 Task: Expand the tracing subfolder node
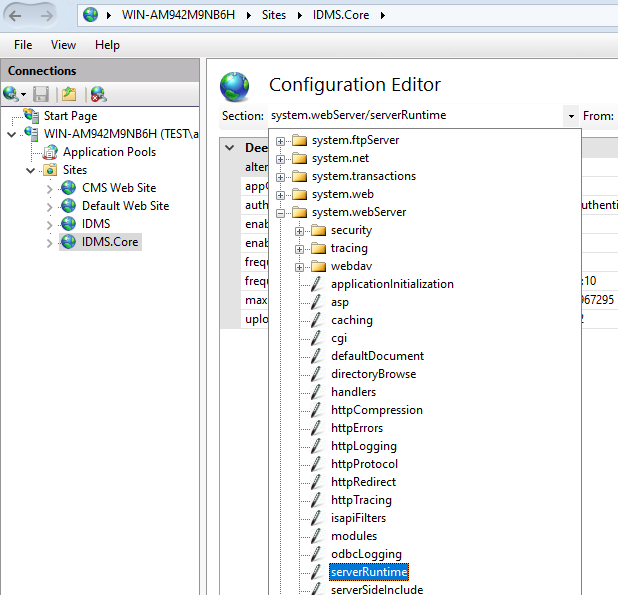[299, 249]
